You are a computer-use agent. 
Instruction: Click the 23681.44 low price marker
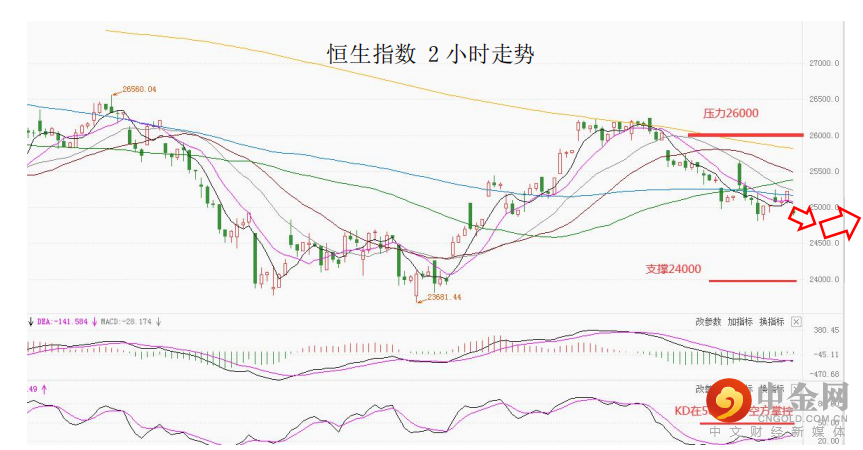click(x=444, y=297)
